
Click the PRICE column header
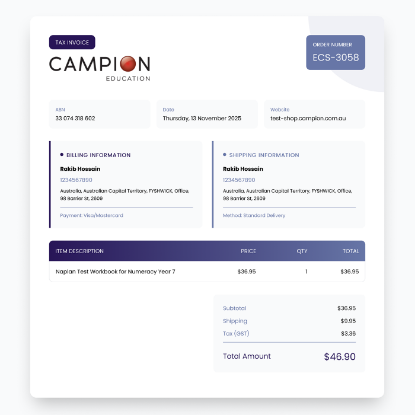pyautogui.click(x=248, y=251)
